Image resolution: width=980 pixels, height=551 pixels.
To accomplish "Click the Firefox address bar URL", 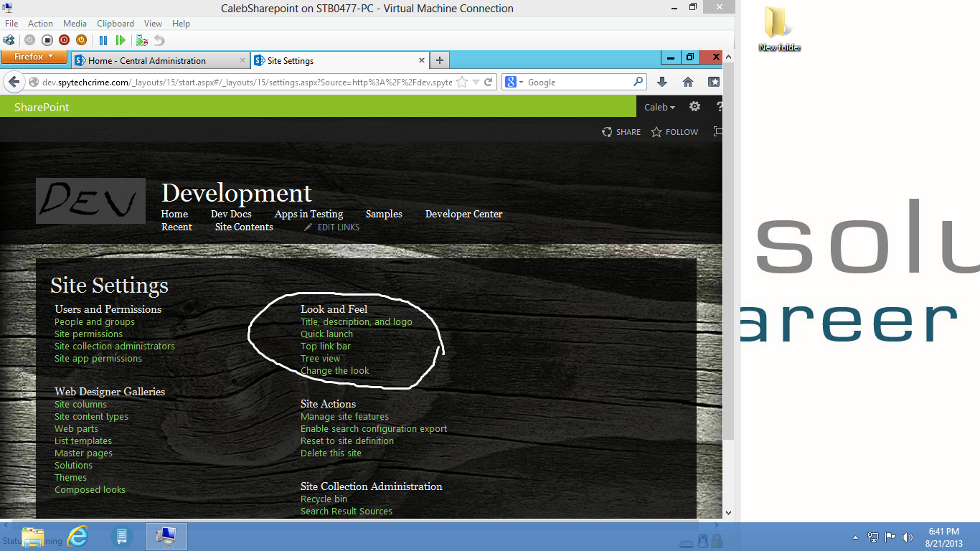I will click(x=248, y=83).
